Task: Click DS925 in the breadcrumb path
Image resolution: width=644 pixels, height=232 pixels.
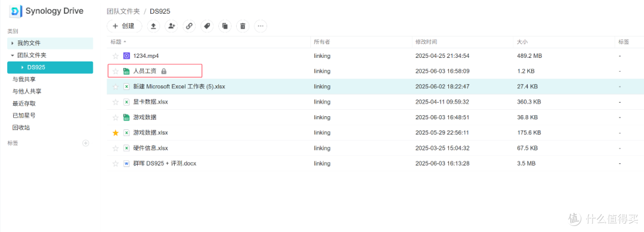Action: 160,11
